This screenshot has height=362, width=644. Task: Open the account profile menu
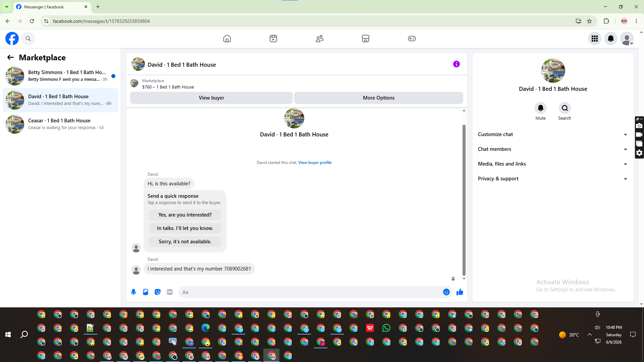pos(627,39)
